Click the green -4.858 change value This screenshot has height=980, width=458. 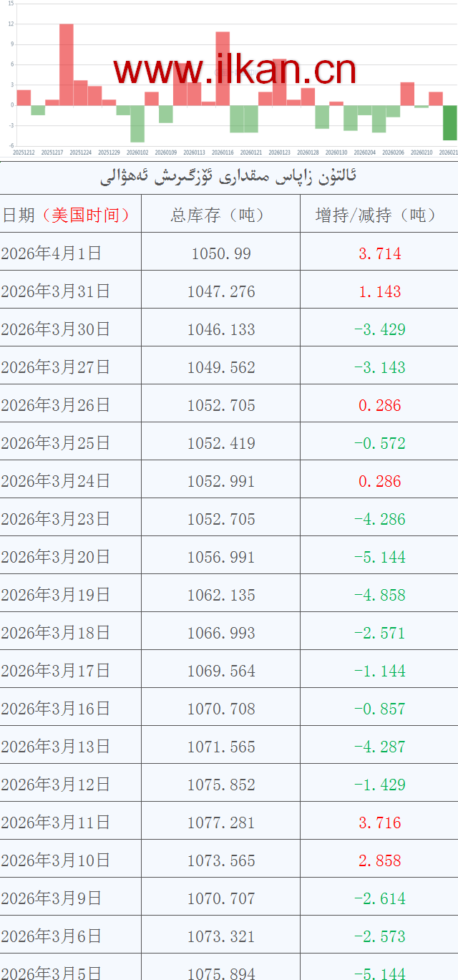click(379, 594)
